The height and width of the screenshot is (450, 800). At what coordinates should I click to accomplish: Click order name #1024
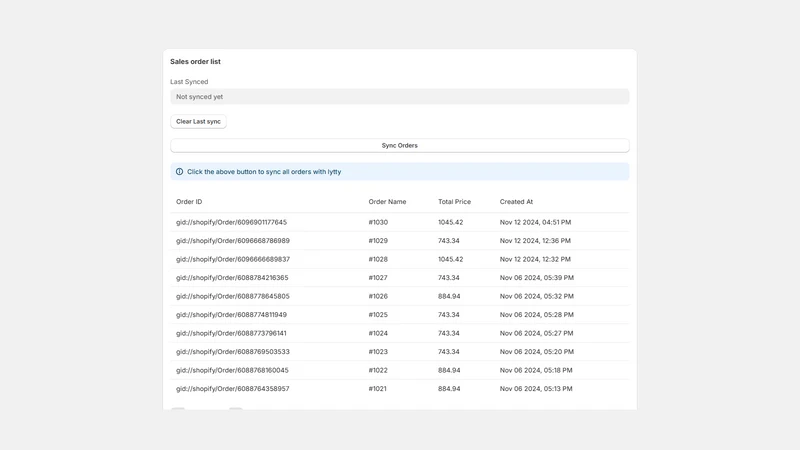(378, 333)
